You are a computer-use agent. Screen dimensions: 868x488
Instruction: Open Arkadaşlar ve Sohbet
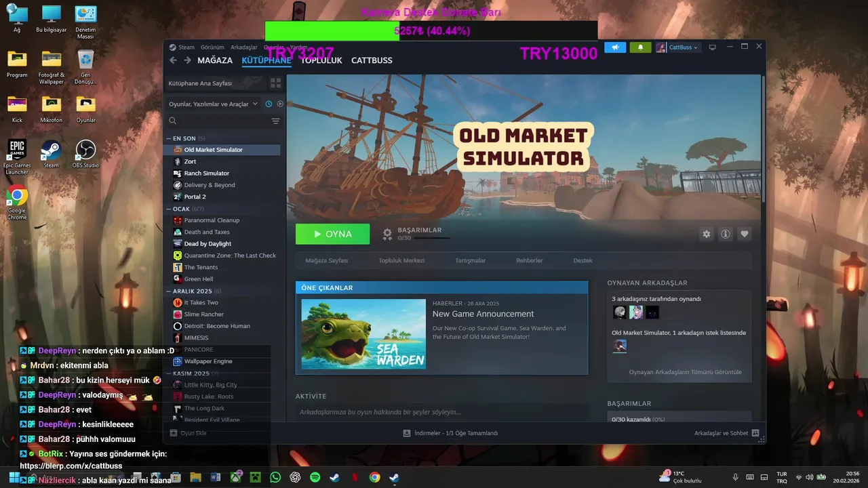point(726,433)
